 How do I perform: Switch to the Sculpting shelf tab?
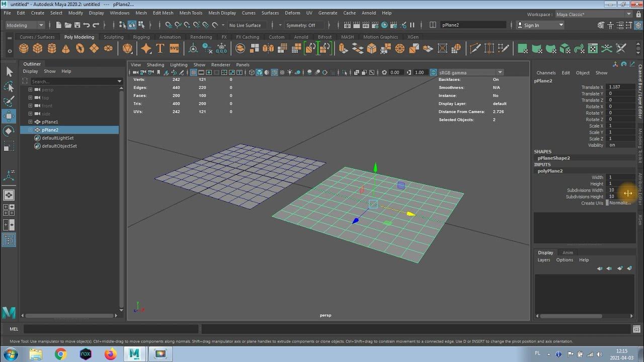click(113, 37)
